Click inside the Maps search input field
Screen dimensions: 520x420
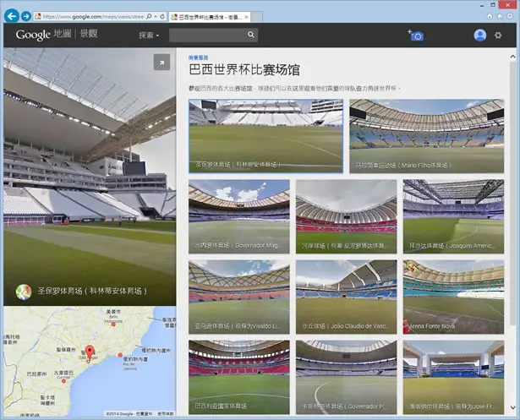pos(208,35)
